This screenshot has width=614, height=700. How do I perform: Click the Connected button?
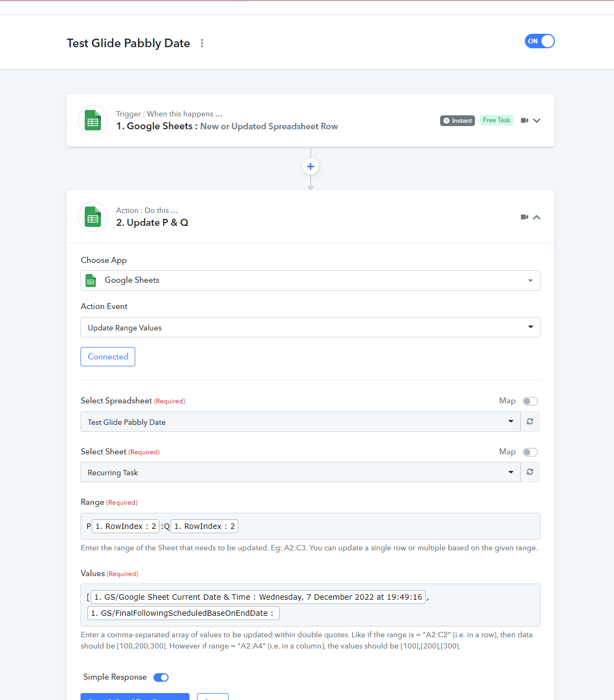click(x=108, y=357)
